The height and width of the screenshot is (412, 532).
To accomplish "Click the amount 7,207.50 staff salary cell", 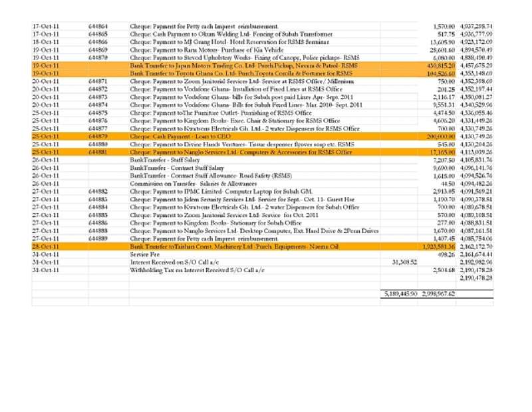I will (x=444, y=160).
